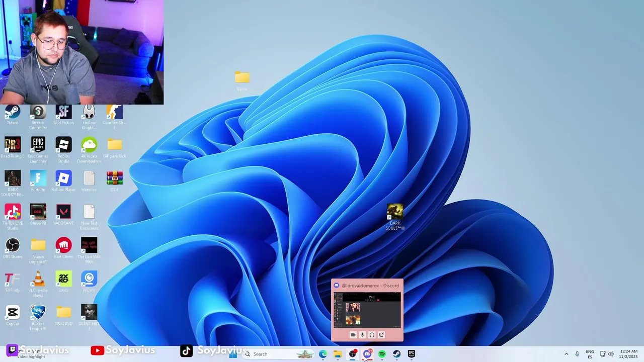Click the microphone icon in the system tray

577,354
